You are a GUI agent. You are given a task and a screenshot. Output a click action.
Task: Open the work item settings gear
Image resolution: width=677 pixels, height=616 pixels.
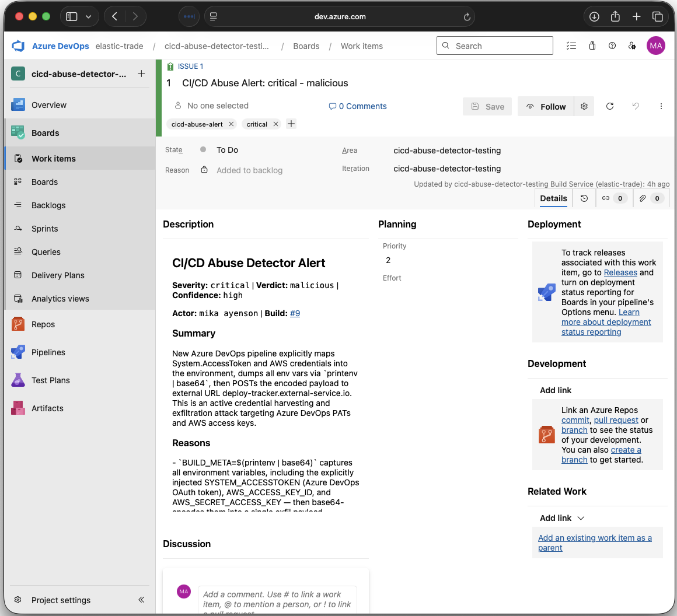pyautogui.click(x=584, y=106)
